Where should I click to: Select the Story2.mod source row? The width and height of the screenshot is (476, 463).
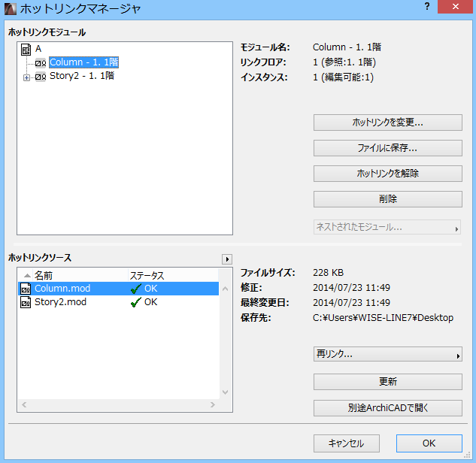coord(118,302)
